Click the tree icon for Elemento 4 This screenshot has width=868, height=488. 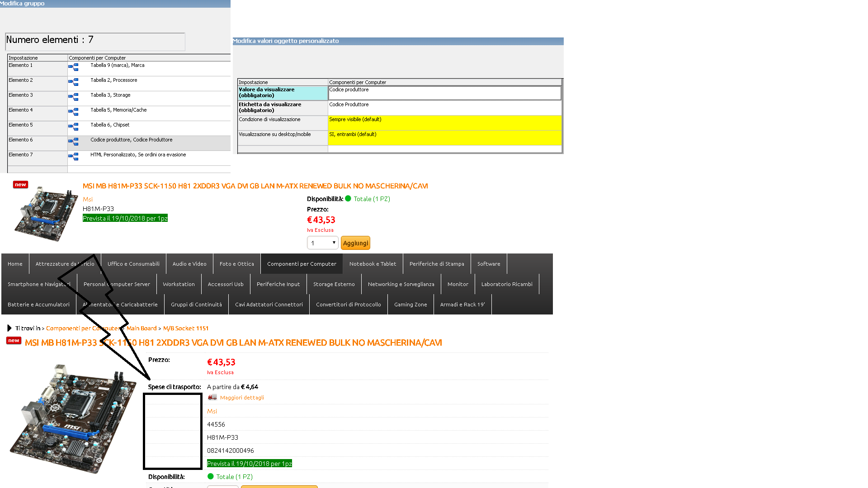click(x=73, y=112)
